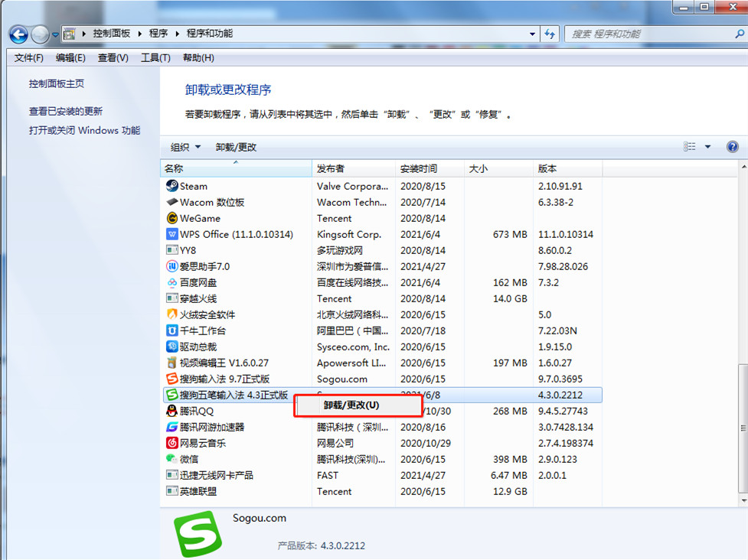Viewport: 748px width, 560px height.
Task: Expand the arrow after 程序 breadcrumb
Action: (x=178, y=34)
